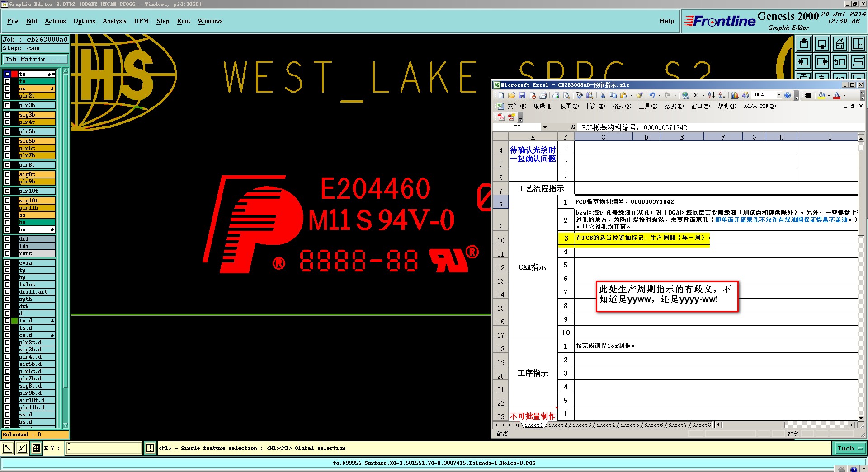868x472 pixels.
Task: Select the 'to' layer name row
Action: pos(37,74)
